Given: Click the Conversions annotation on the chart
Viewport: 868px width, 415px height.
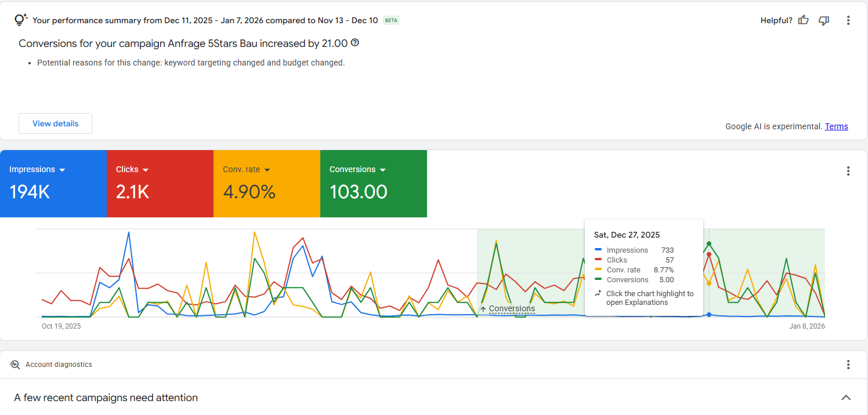Looking at the screenshot, I should tap(511, 308).
